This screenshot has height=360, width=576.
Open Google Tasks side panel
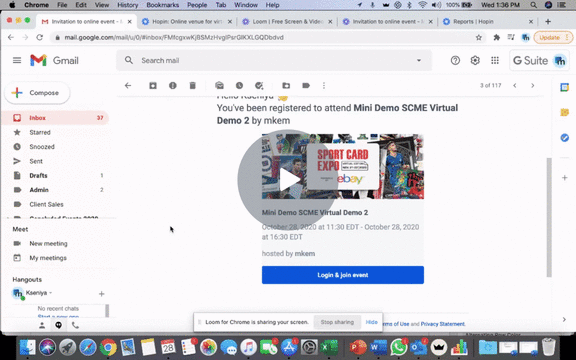click(565, 138)
